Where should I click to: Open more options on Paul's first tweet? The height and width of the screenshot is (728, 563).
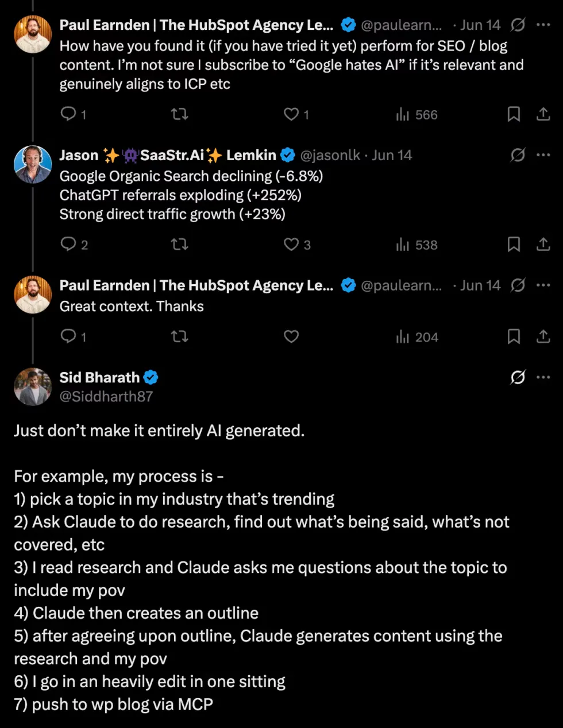click(x=543, y=25)
